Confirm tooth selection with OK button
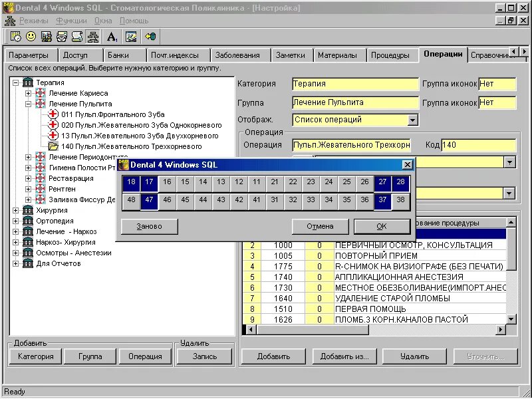This screenshot has height=399, width=532. click(x=382, y=226)
